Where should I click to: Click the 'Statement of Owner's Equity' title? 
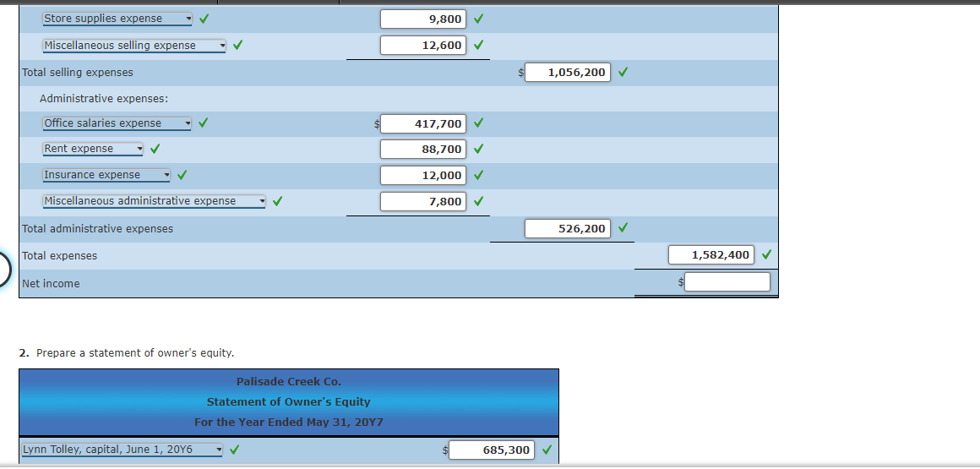[x=289, y=402]
